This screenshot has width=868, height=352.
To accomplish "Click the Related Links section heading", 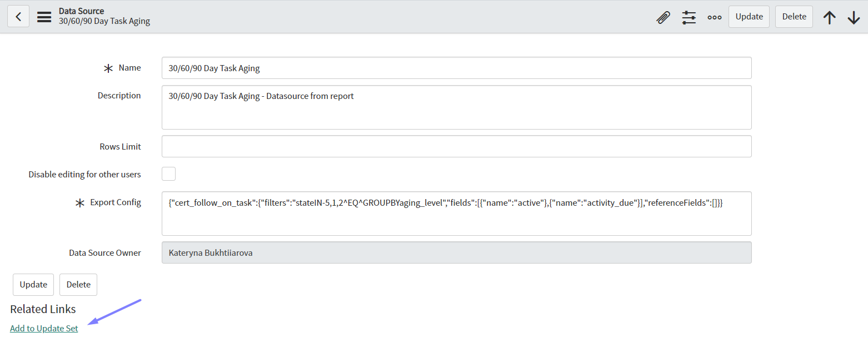I will (x=43, y=309).
